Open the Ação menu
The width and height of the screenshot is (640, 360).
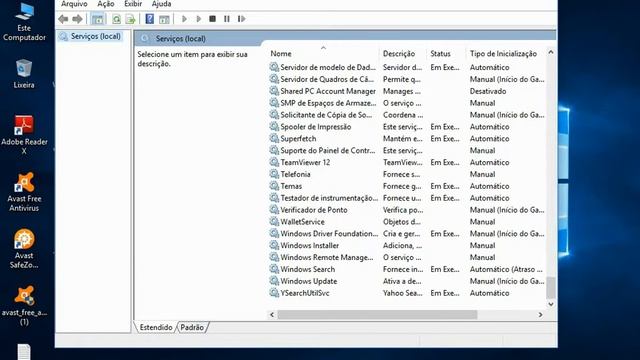106,4
